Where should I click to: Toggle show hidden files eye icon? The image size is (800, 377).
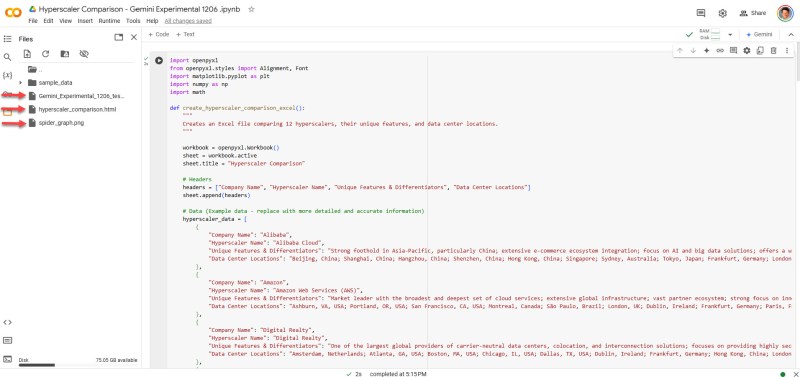tap(84, 54)
